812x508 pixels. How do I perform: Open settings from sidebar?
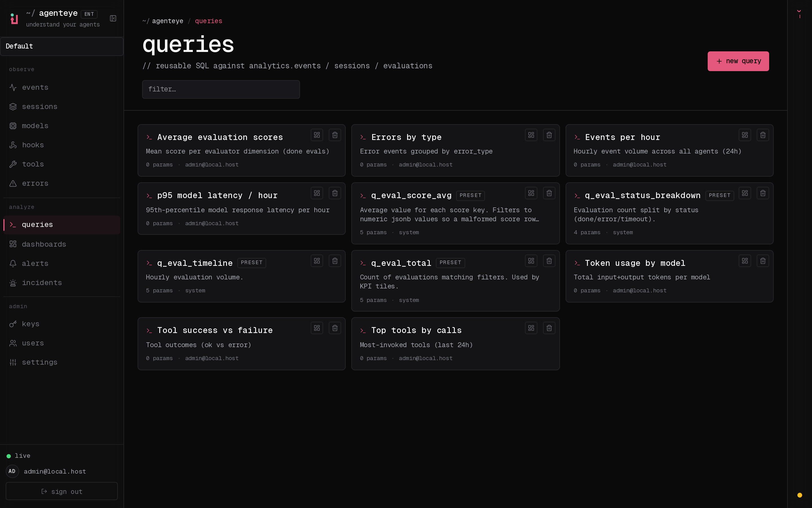tap(62, 363)
